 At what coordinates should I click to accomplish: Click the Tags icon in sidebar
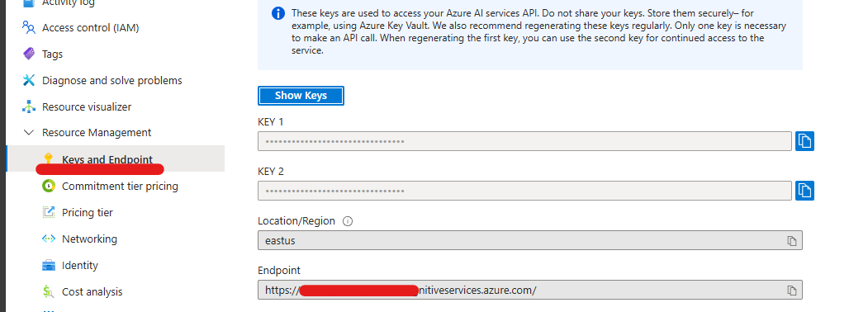point(28,54)
